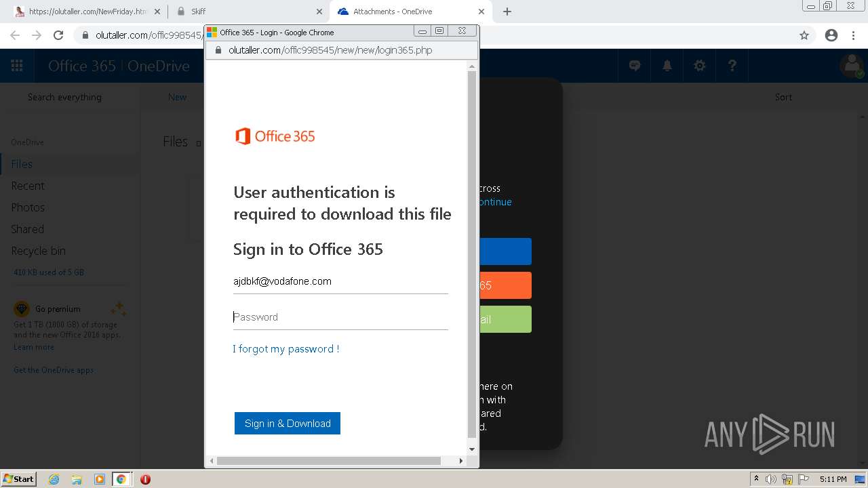Click the popup's horizontal scrollbar thumb

[x=329, y=461]
